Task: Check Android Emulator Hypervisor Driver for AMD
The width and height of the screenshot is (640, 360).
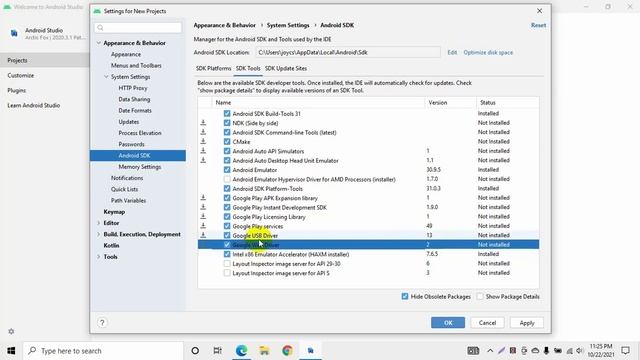Action: click(227, 179)
